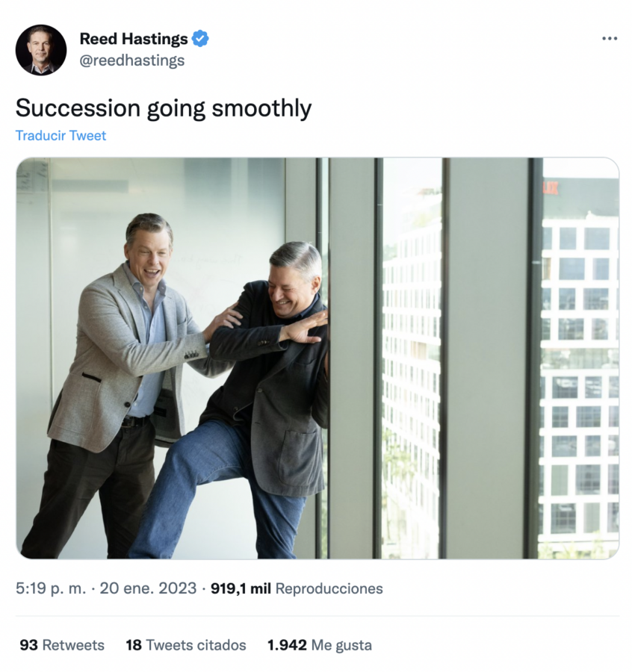The image size is (632, 672).
Task: Click the 5:19 p. m. timestamp
Action: tap(51, 588)
